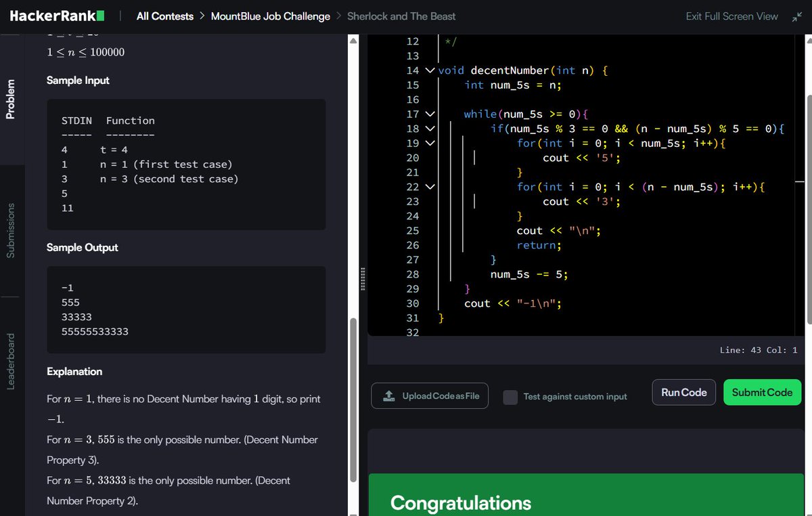The height and width of the screenshot is (516, 812).
Task: Click the Line: 43 Col: 1 status
Action: (759, 350)
